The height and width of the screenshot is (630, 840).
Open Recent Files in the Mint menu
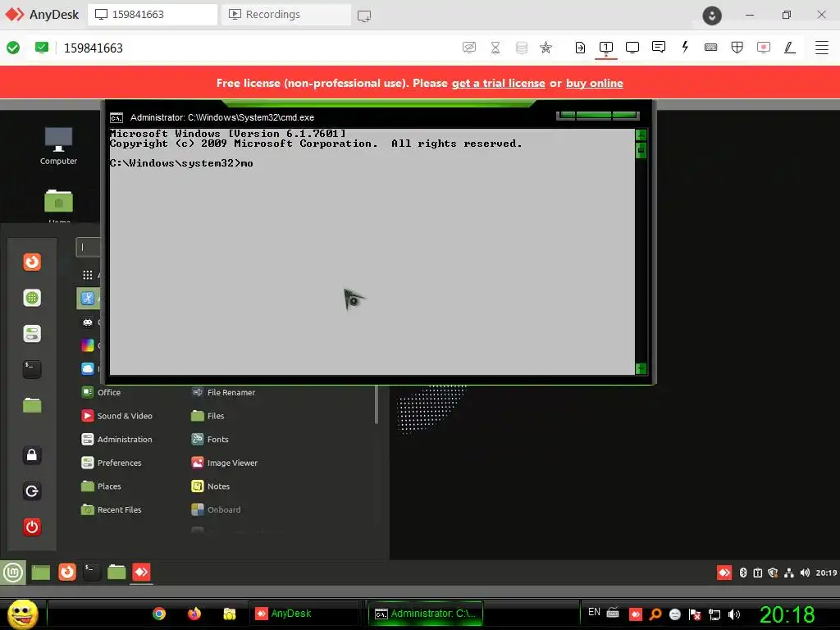click(112, 510)
